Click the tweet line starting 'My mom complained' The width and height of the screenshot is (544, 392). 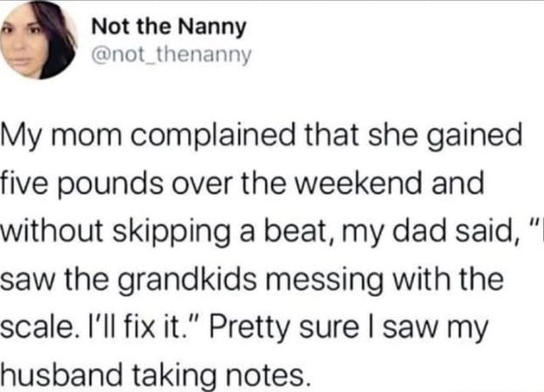(262, 137)
